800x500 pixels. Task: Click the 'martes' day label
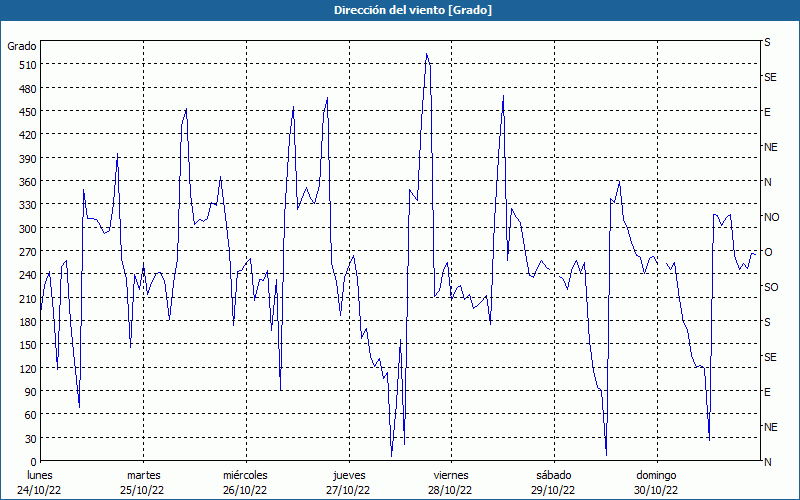click(x=143, y=475)
